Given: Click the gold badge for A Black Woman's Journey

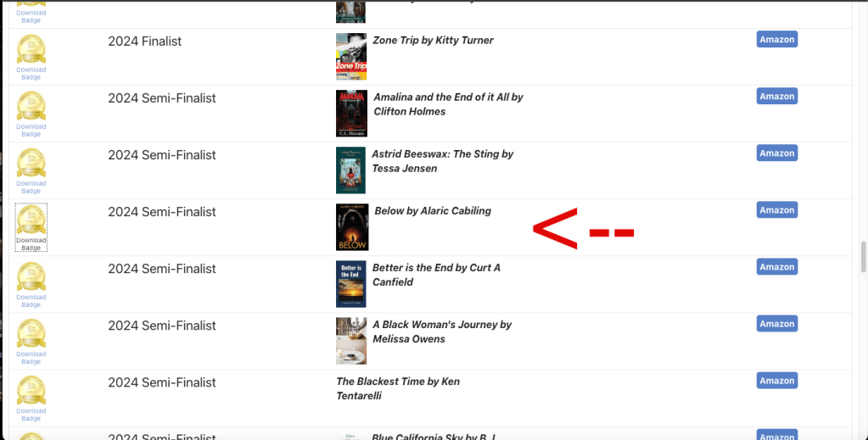Looking at the screenshot, I should tap(31, 334).
